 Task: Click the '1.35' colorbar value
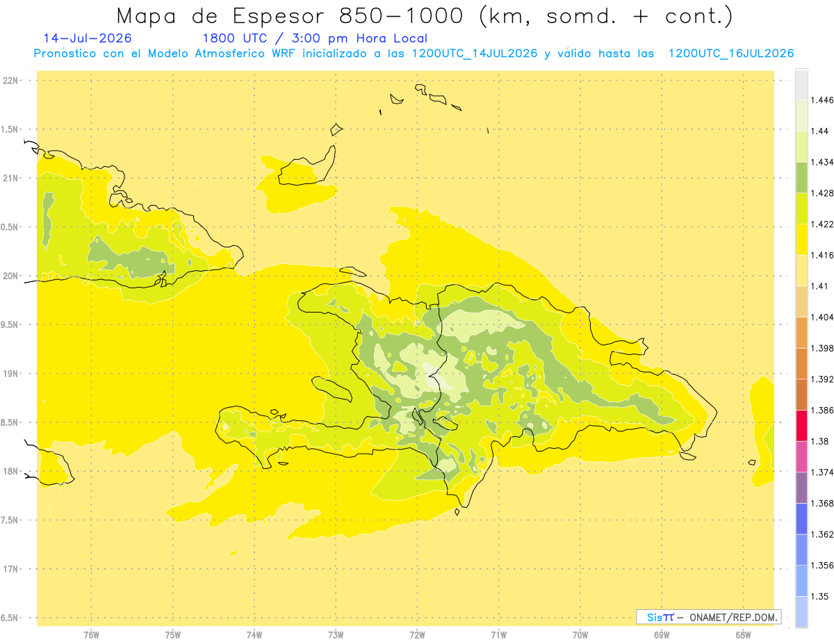click(x=819, y=596)
